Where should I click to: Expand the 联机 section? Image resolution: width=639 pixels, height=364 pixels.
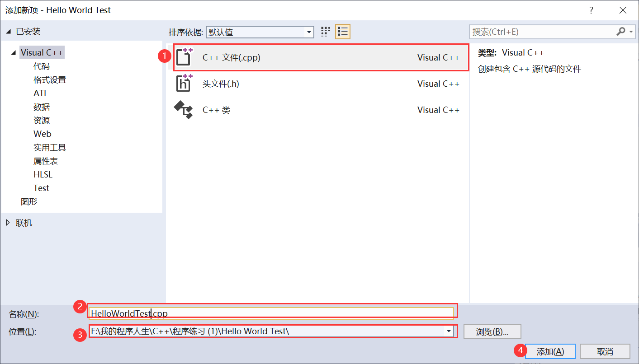point(9,223)
